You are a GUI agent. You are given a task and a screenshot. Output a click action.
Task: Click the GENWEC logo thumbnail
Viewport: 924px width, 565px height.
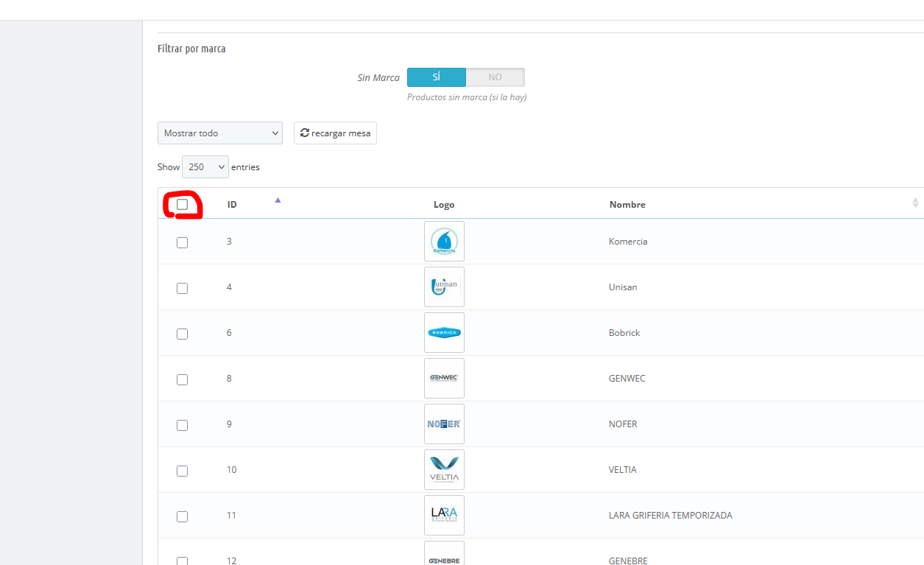pos(444,378)
